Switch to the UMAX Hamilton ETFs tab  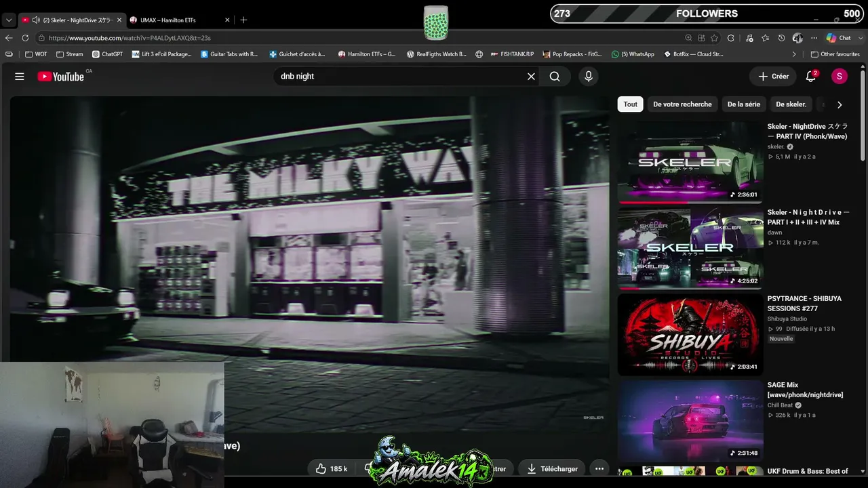coord(180,20)
